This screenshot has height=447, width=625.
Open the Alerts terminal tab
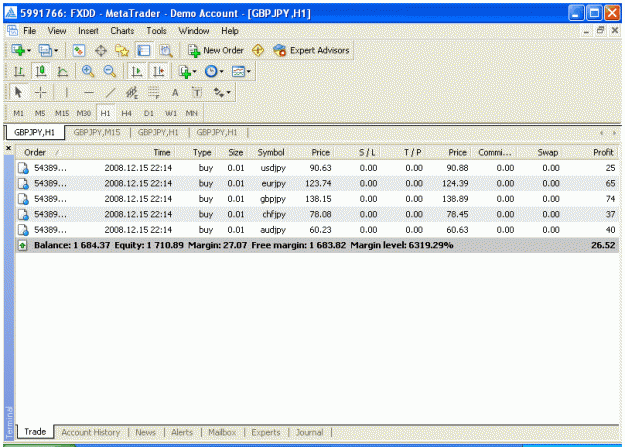[182, 432]
